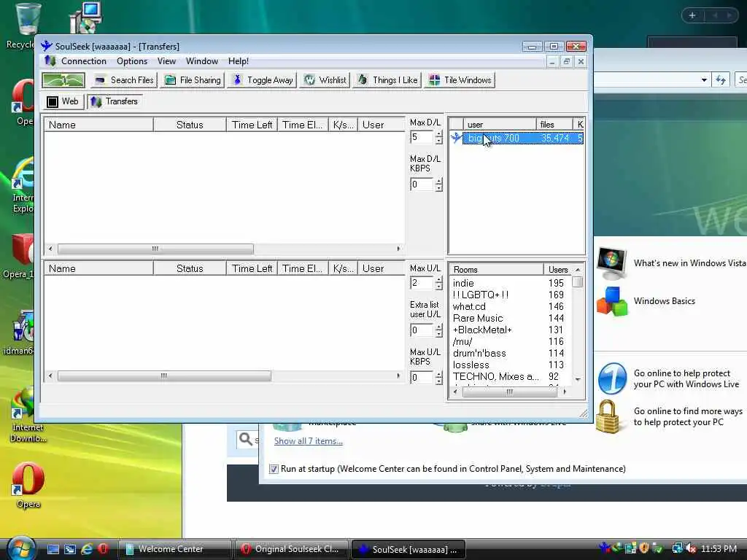Viewport: 747px width, 560px height.
Task: Click the uploads Name column header
Action: point(98,268)
